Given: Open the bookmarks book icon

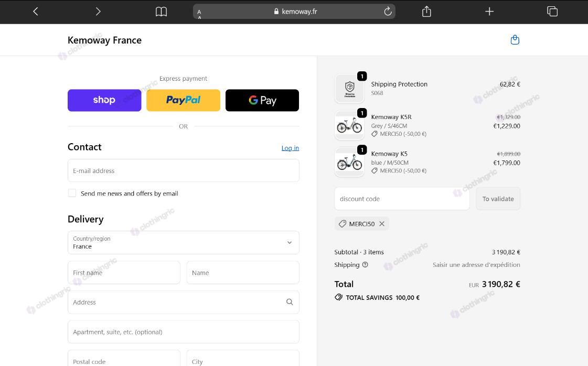Looking at the screenshot, I should [161, 12].
